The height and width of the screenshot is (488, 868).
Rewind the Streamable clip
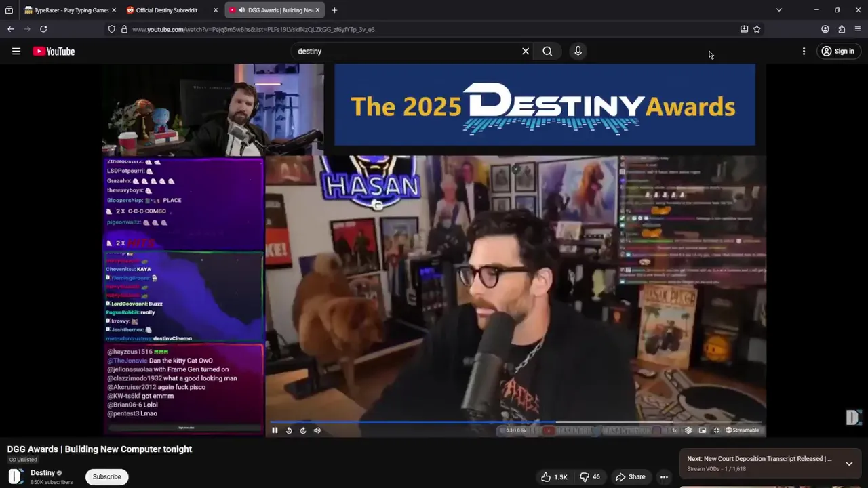tap(289, 430)
